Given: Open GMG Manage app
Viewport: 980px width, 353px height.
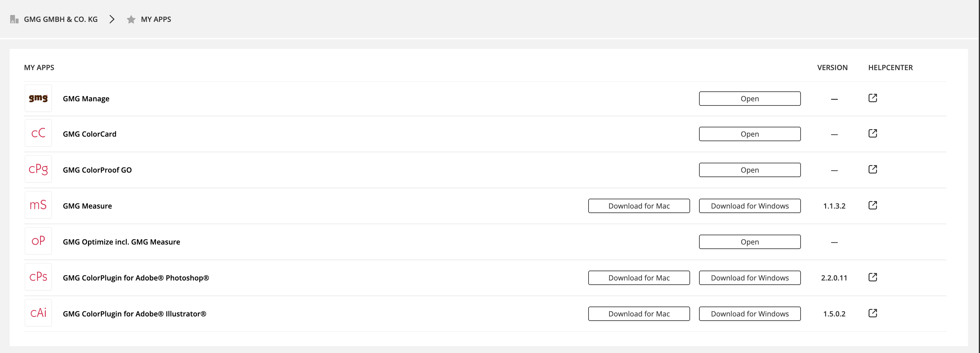Looking at the screenshot, I should [x=749, y=99].
